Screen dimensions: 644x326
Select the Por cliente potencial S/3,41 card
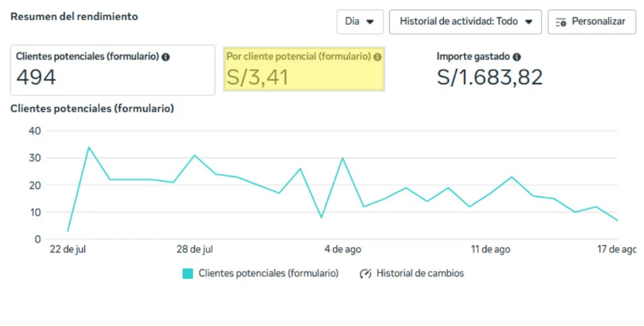pyautogui.click(x=304, y=69)
